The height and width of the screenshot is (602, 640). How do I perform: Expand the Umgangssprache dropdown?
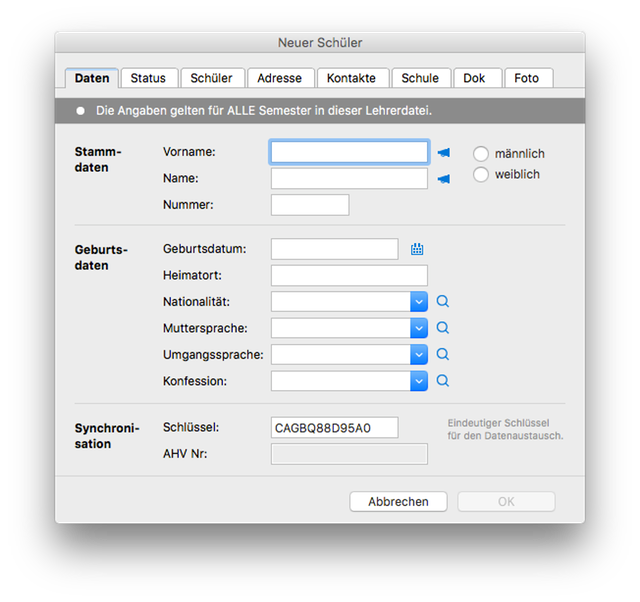(x=419, y=355)
